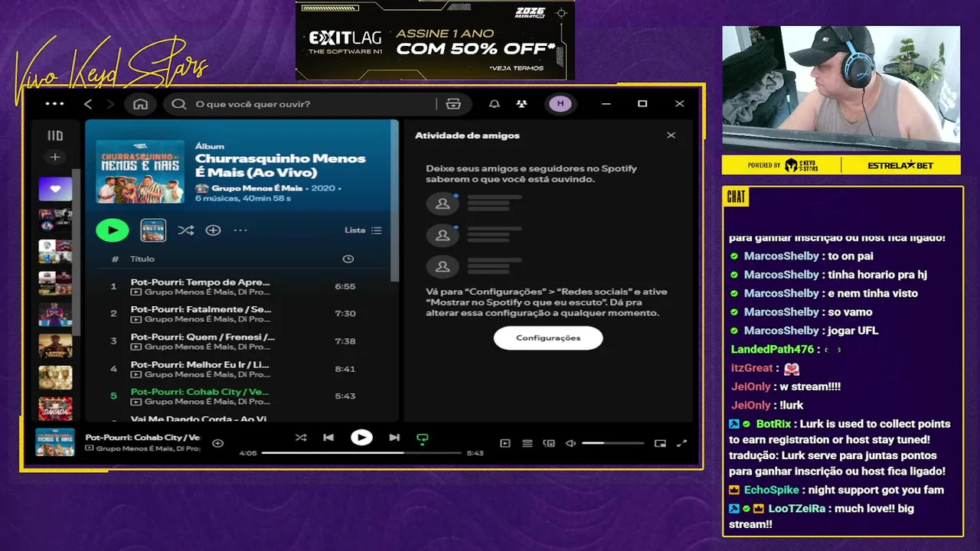Seek within the song progress bar
980x551 pixels.
[x=362, y=453]
